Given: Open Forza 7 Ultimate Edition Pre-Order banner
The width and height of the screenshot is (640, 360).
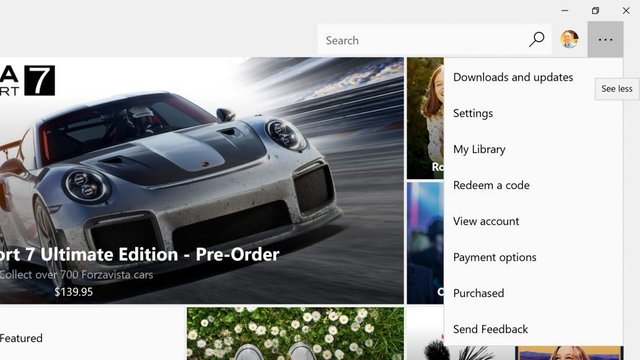Looking at the screenshot, I should [x=202, y=180].
